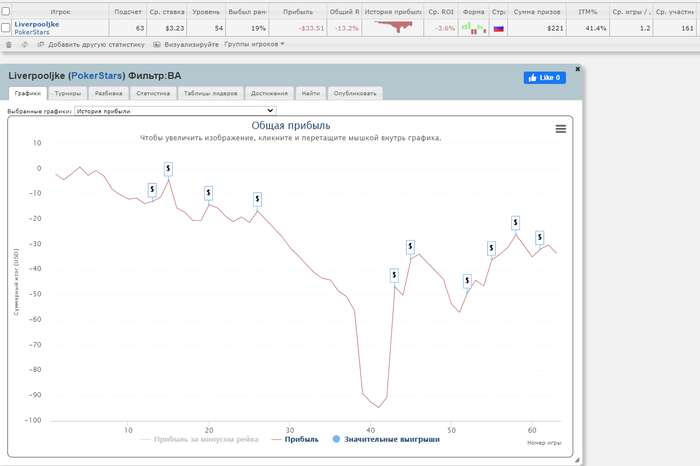The image size is (700, 466).
Task: Open the Найти tab
Action: pos(311,93)
